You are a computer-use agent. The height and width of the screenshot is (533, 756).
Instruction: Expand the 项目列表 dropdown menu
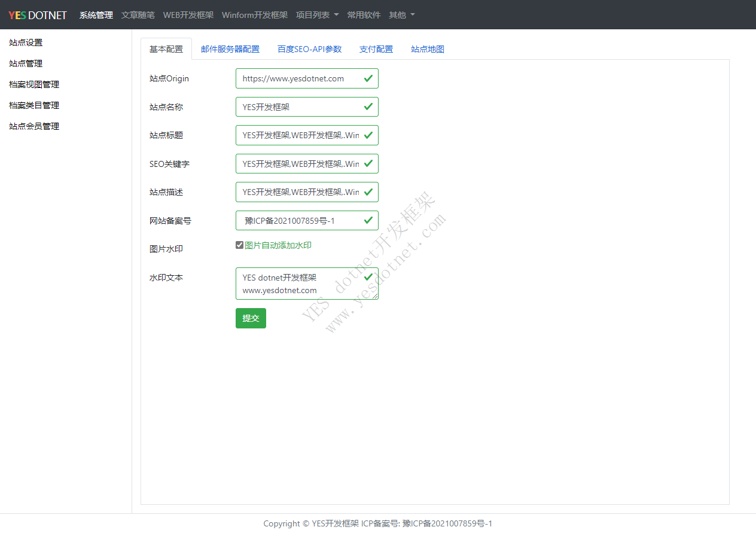(318, 15)
